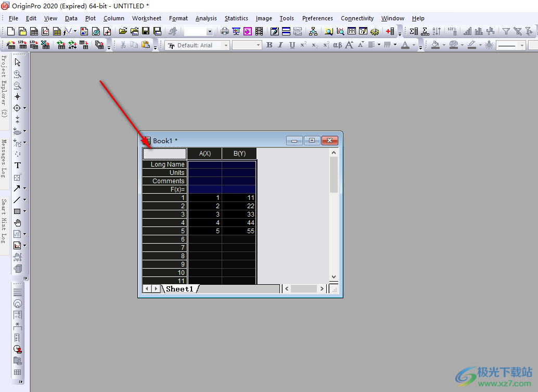Open an existing project with the folder icon

click(123, 32)
